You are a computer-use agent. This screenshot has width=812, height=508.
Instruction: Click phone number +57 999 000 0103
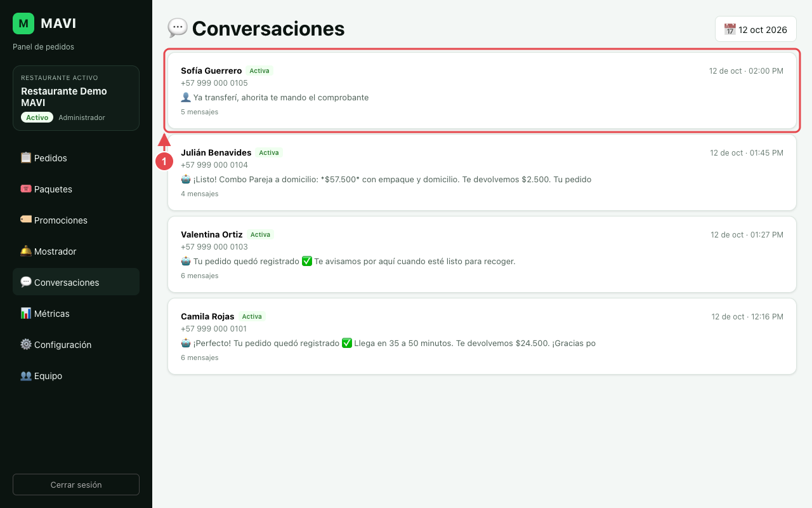point(214,246)
